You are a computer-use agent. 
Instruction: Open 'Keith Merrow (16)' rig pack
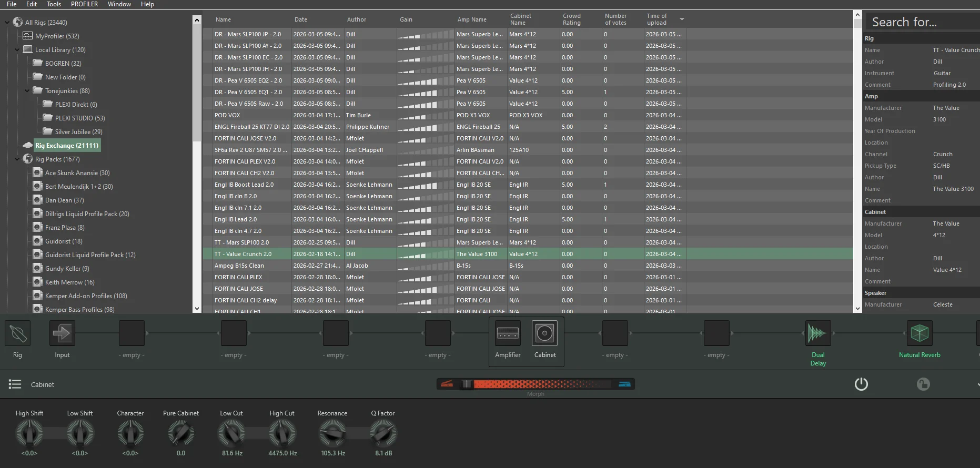(69, 282)
